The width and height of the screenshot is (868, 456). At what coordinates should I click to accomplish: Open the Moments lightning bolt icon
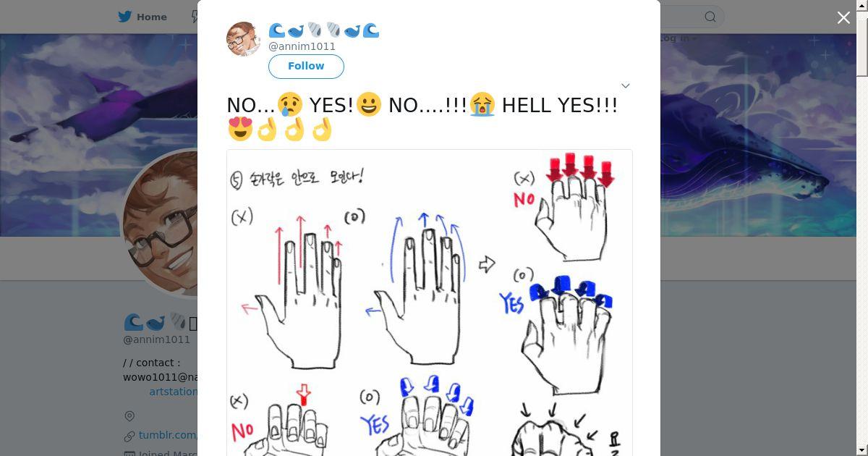[195, 17]
